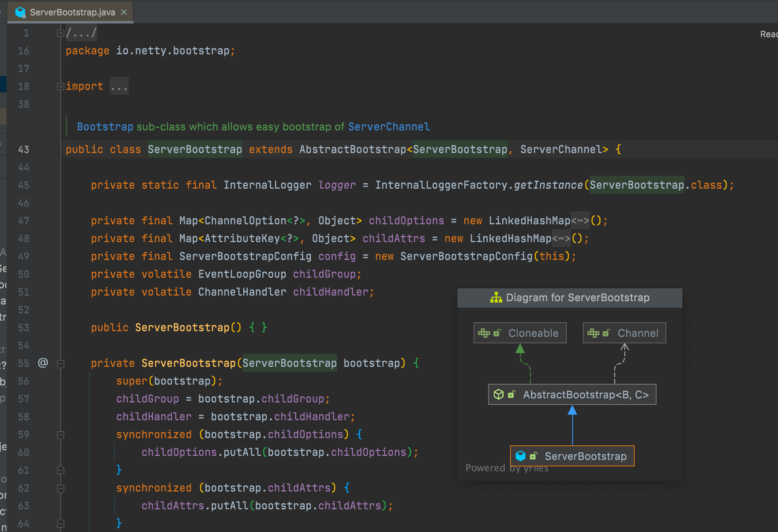The width and height of the screenshot is (778, 532).
Task: Select the Channel node in the diagram
Action: click(624, 333)
